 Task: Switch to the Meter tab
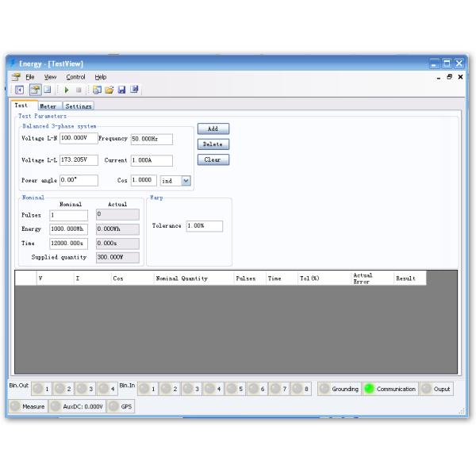[x=48, y=106]
